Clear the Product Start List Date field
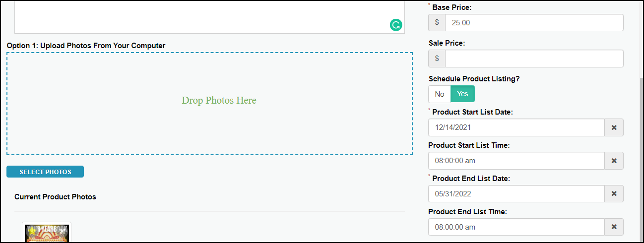Screen dimensions: 644x243 [614, 127]
